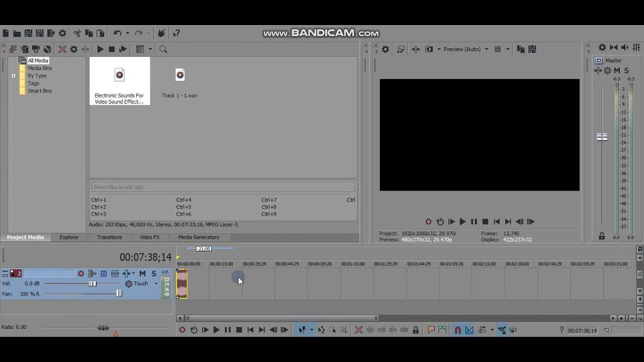
Task: Get media from the web globe icon
Action: (47, 49)
